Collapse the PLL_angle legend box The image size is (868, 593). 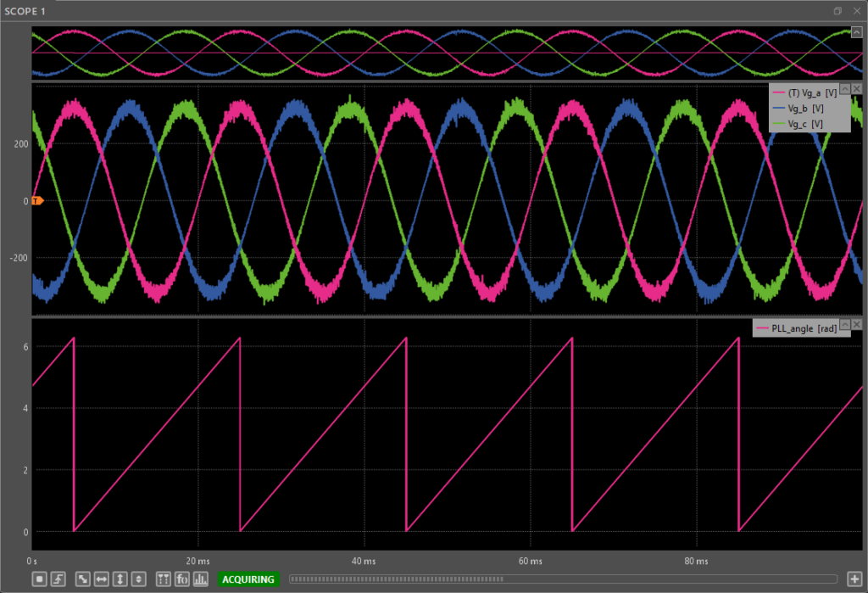(845, 324)
